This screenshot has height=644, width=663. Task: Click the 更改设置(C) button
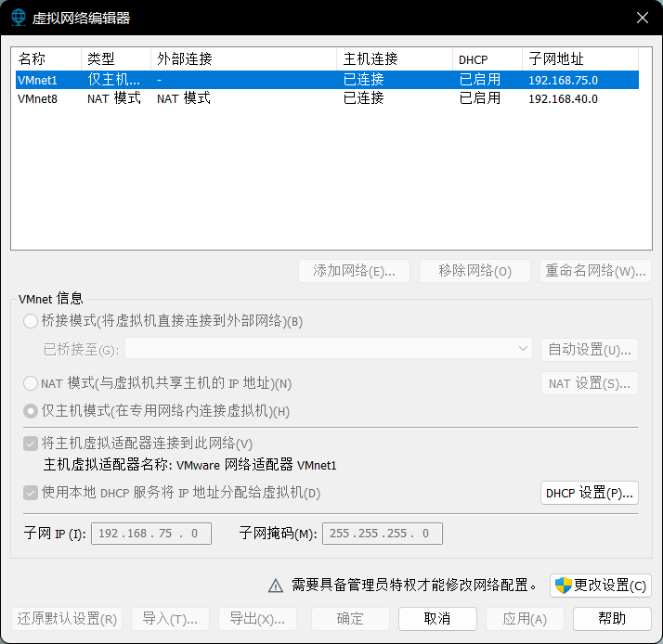[x=601, y=586]
